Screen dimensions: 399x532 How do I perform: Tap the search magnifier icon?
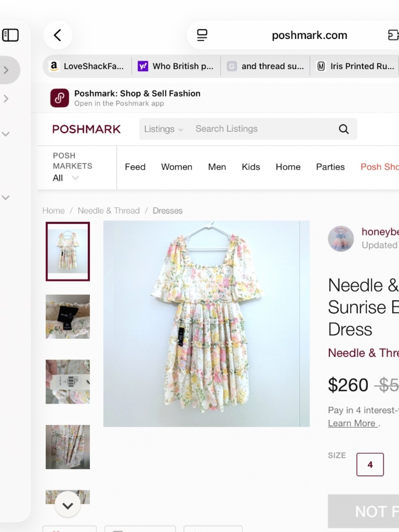(344, 129)
